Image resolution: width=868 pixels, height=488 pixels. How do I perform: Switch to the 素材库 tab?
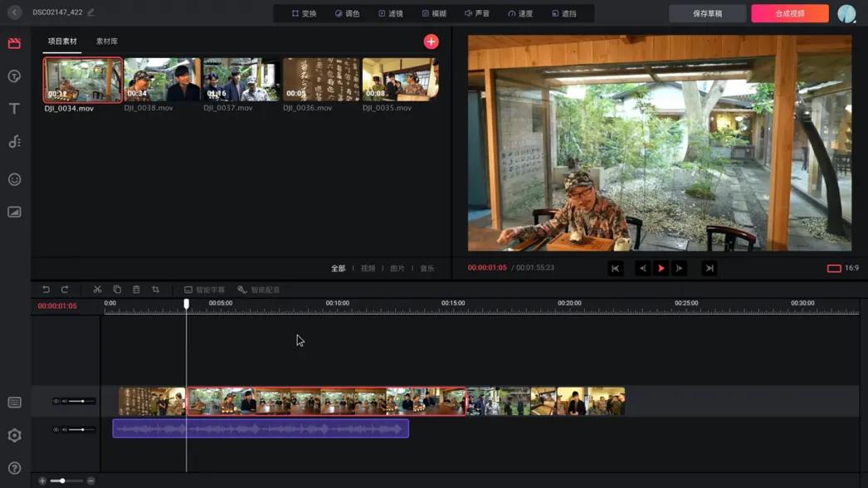(109, 40)
